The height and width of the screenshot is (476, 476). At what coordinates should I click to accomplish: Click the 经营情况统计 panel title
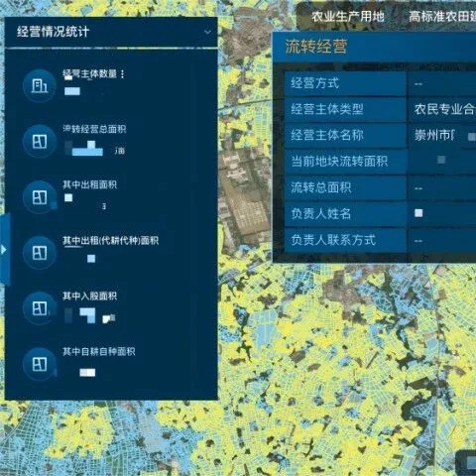[x=53, y=32]
